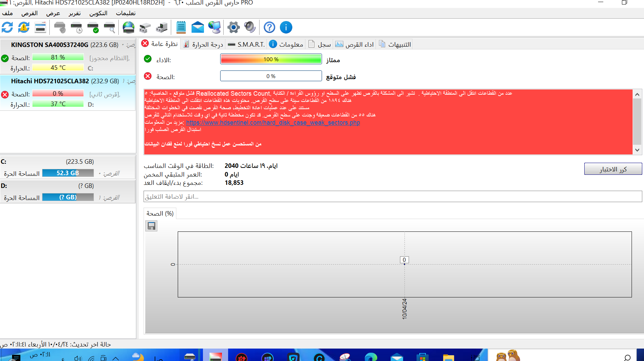Open Microsoft Edge from the taskbar

[x=371, y=357]
